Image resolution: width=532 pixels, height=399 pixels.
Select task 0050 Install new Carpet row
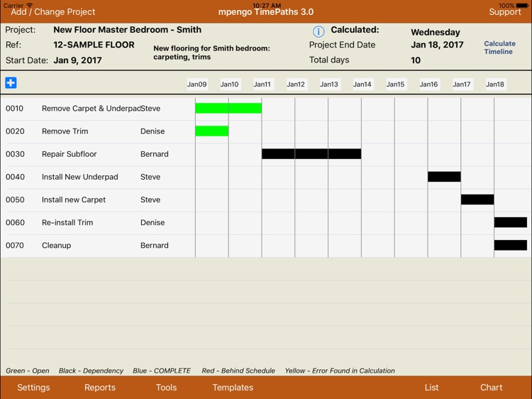pos(74,199)
